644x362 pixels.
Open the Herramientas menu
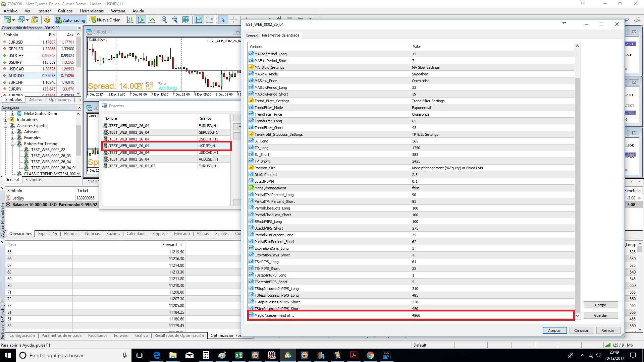click(92, 11)
